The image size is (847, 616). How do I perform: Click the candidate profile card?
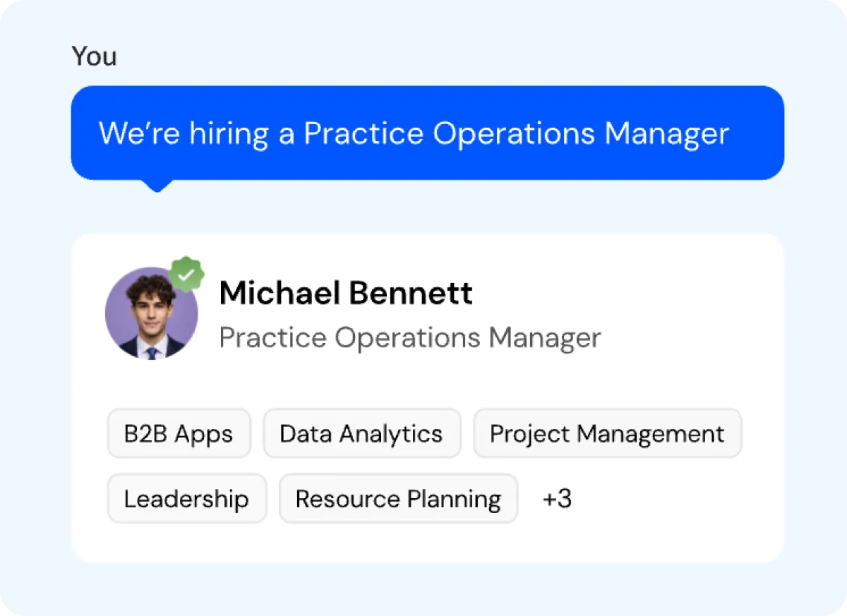428,395
